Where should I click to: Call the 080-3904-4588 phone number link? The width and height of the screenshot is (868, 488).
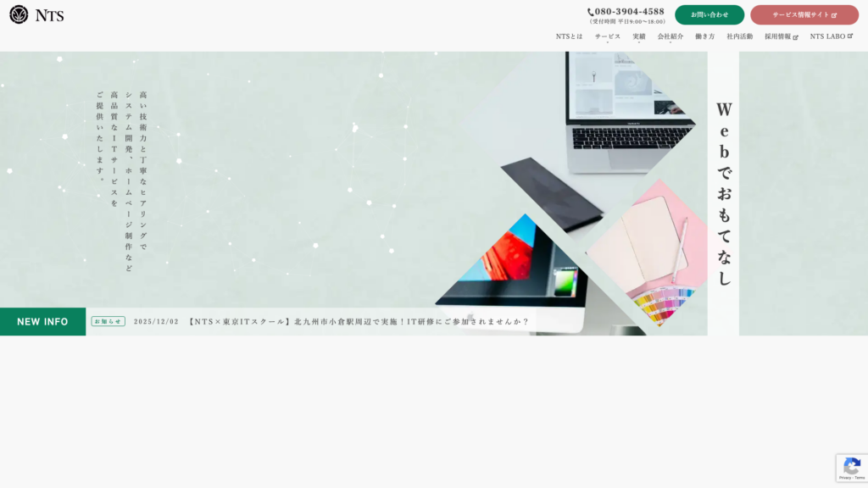pos(629,12)
